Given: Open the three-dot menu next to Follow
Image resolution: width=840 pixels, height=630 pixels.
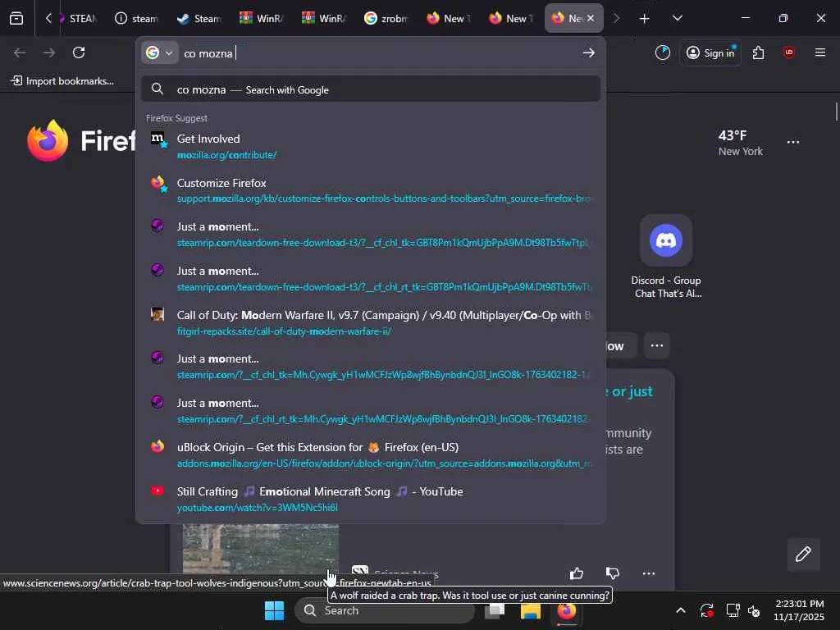Looking at the screenshot, I should (x=657, y=345).
